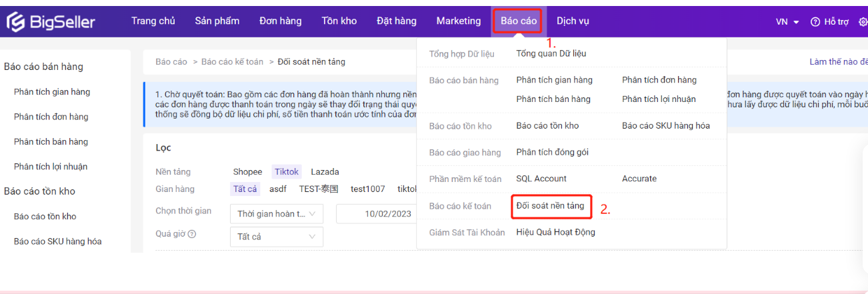Choose the Tiktok platform filter
This screenshot has width=868, height=294.
(287, 172)
